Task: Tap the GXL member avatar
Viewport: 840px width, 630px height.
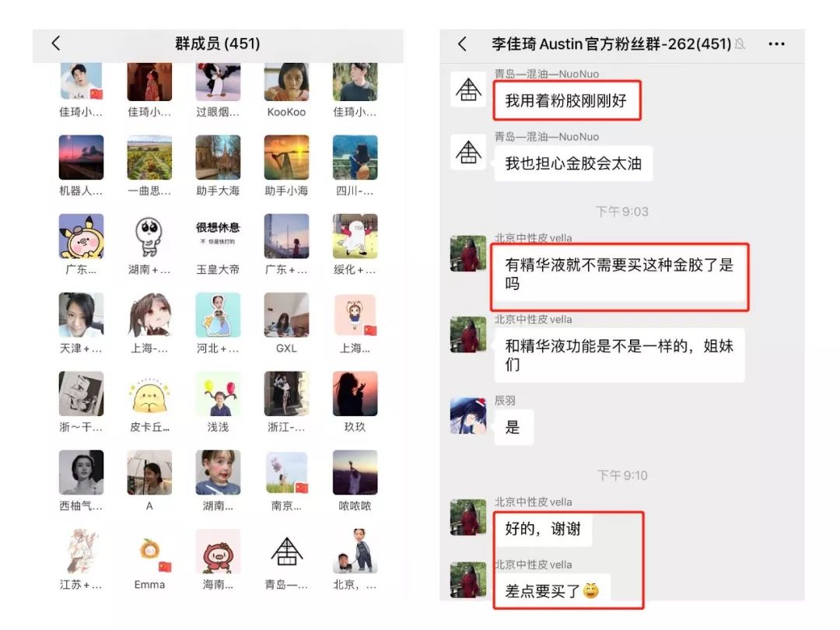Action: click(286, 315)
